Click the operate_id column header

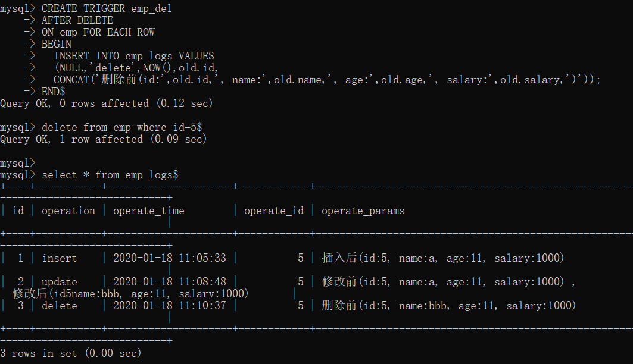tap(274, 211)
